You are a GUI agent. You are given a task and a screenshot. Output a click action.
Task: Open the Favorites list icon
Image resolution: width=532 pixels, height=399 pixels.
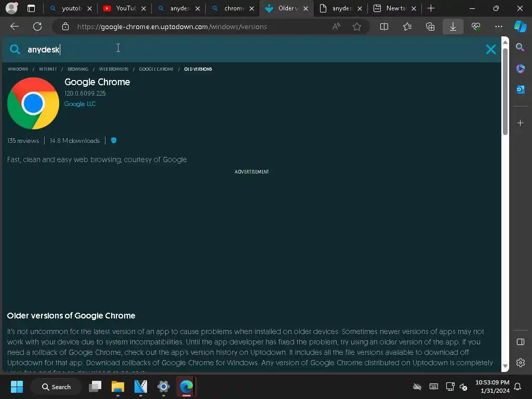point(407,26)
